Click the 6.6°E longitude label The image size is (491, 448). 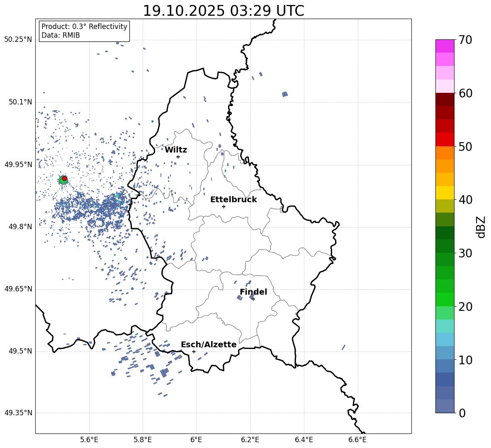pyautogui.click(x=357, y=440)
